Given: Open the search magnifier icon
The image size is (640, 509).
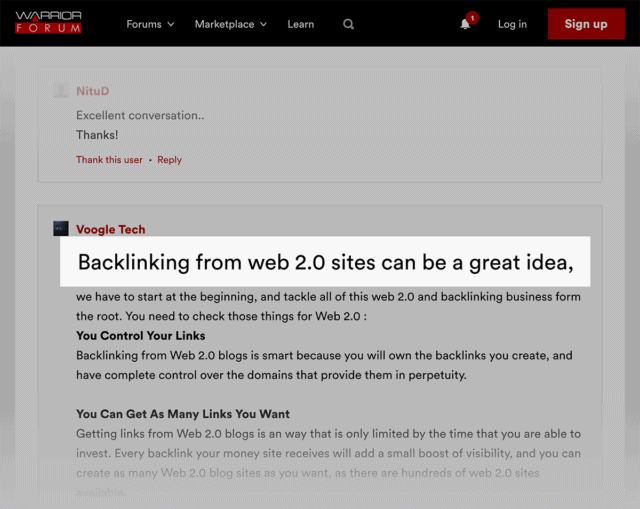Looking at the screenshot, I should [x=348, y=24].
